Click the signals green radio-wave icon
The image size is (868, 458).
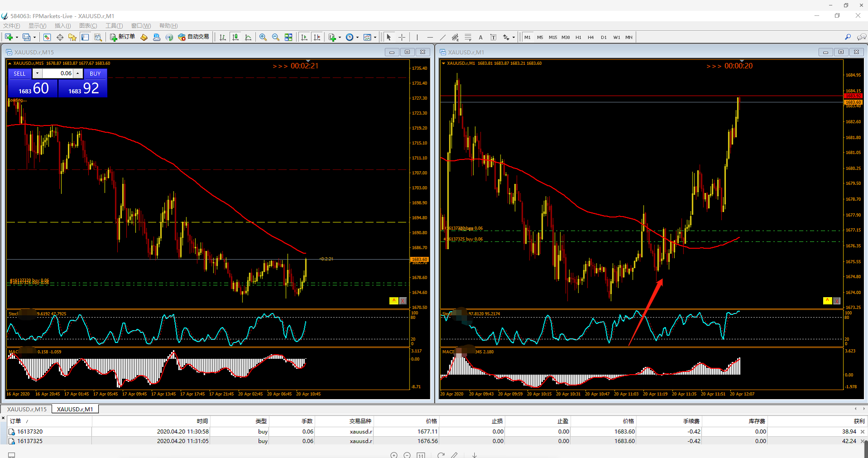(x=169, y=37)
